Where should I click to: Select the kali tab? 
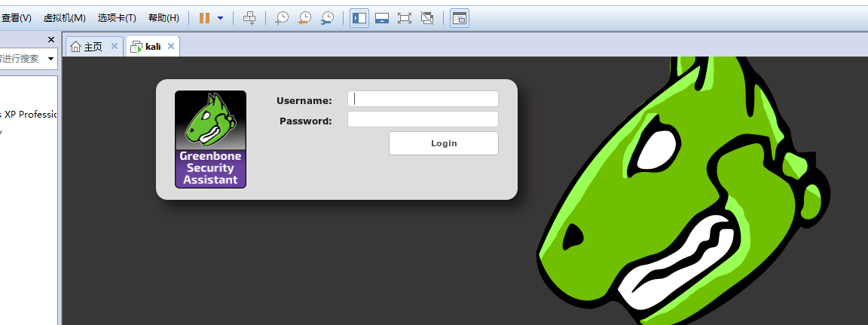[x=153, y=47]
